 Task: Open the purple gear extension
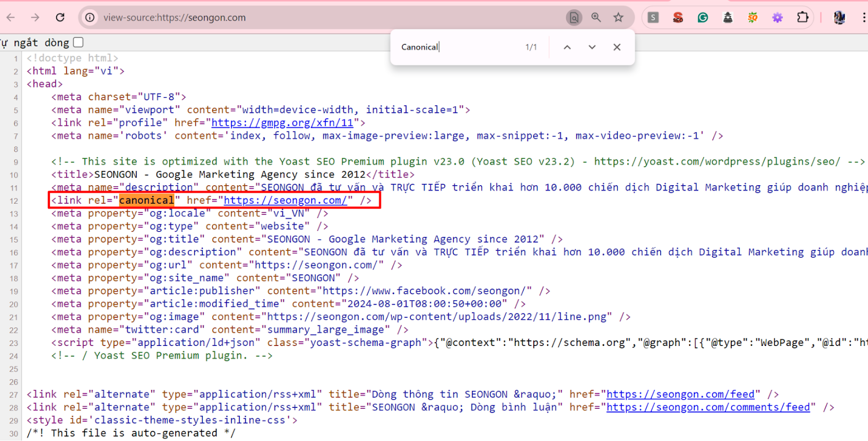click(777, 17)
